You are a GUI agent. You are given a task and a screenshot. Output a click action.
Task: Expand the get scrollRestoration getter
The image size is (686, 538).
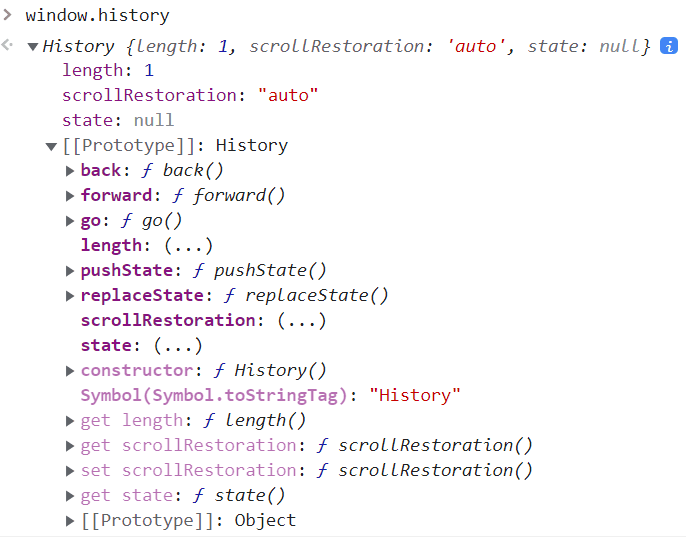point(70,446)
